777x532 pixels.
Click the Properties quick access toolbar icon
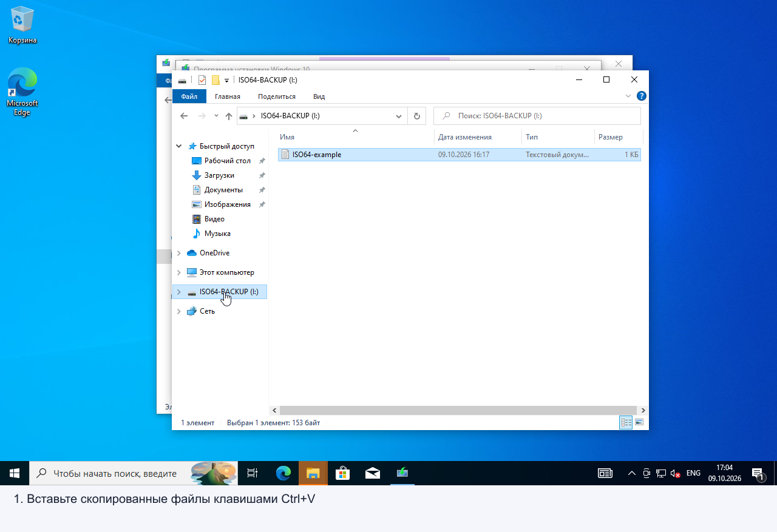point(202,80)
